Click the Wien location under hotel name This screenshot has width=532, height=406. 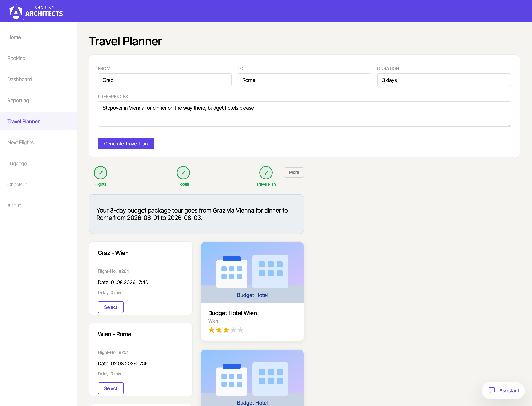tap(213, 321)
